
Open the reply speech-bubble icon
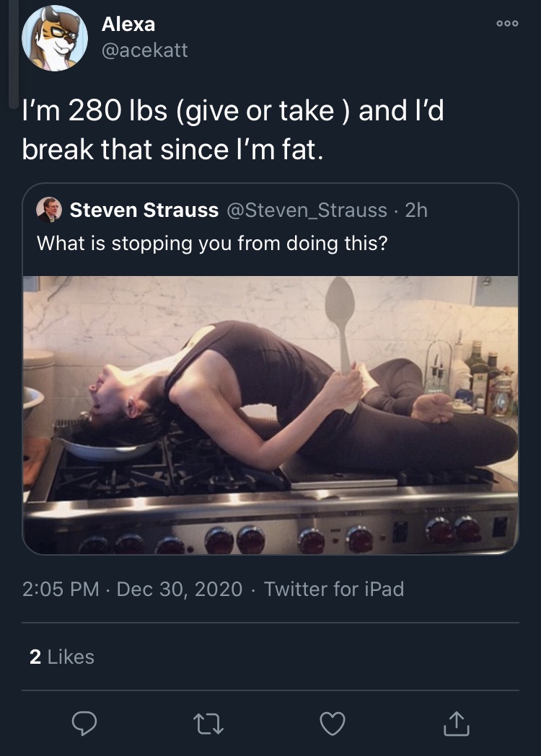[x=84, y=724]
